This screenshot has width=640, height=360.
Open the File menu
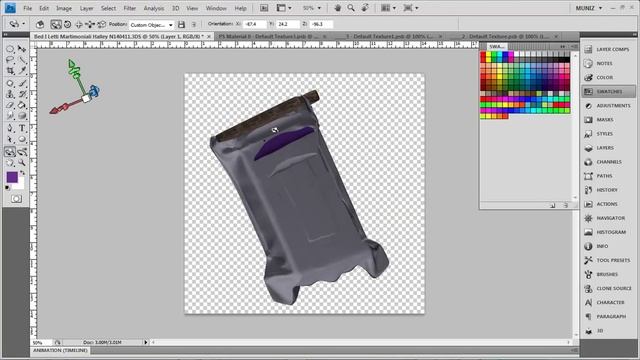27,8
